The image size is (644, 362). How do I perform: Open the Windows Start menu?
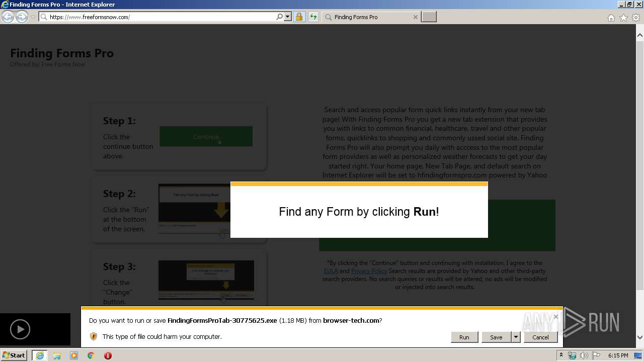(x=14, y=355)
